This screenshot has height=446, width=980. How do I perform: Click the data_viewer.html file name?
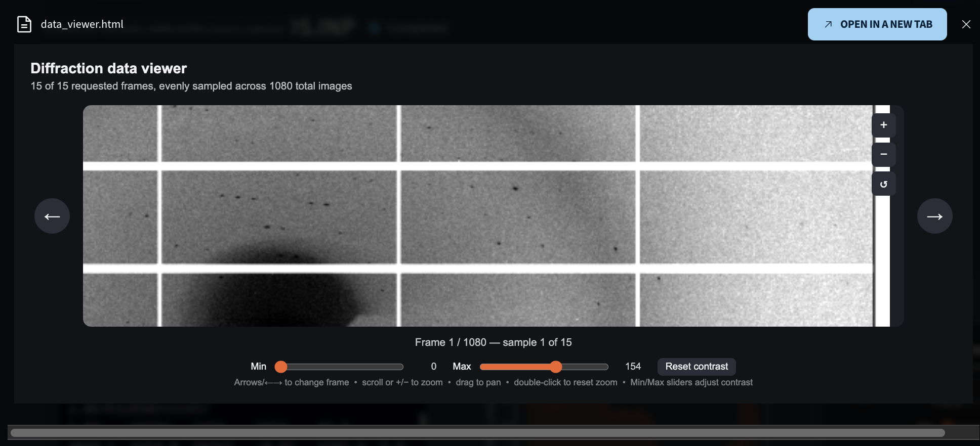(x=82, y=24)
